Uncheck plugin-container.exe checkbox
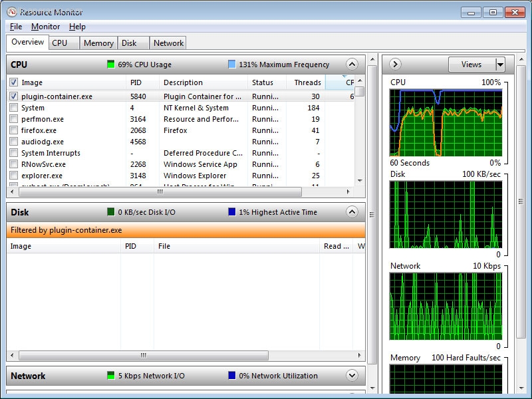Viewport: 532px width, 399px height. [x=13, y=96]
